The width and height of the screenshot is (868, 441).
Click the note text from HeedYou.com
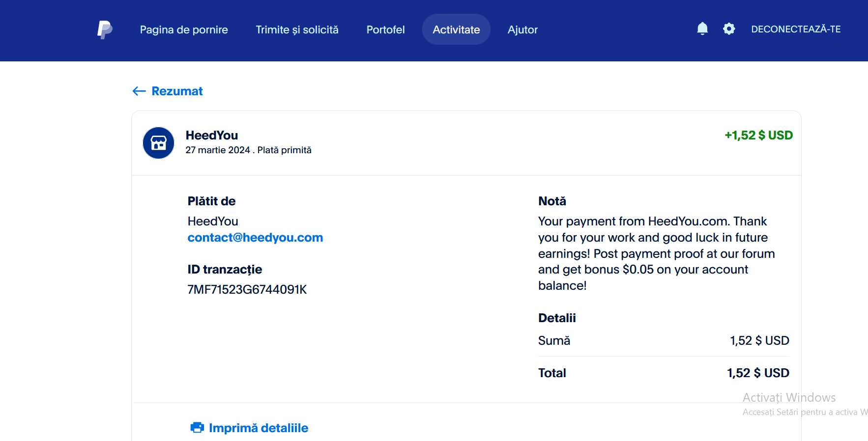pos(656,253)
